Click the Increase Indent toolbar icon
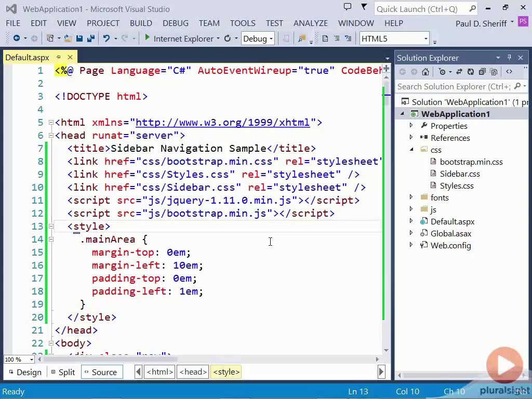The image size is (532, 399). click(337, 38)
